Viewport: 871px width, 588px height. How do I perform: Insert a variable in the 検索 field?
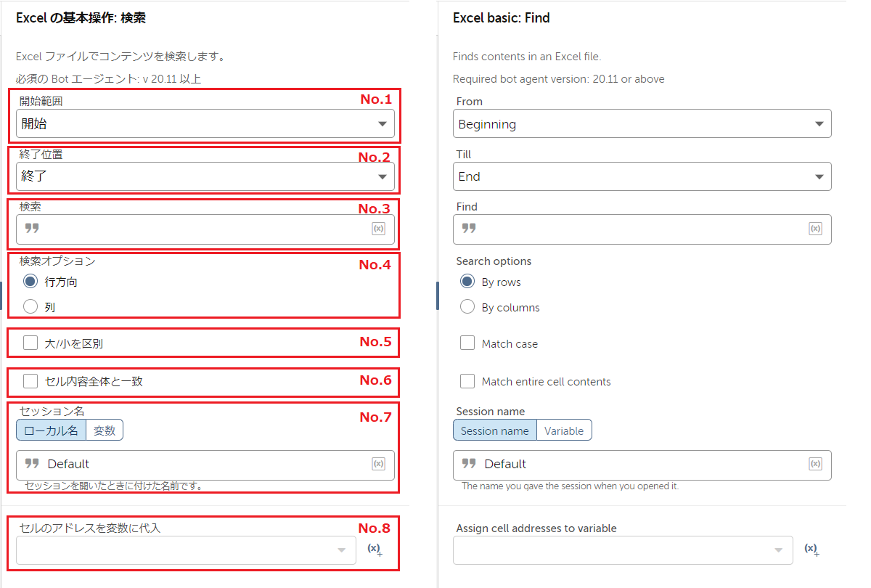378,229
